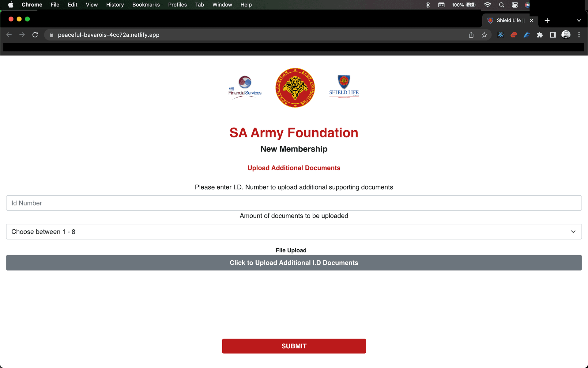Click the New Membership subheading
Screen dimensions: 588x368
[294, 149]
